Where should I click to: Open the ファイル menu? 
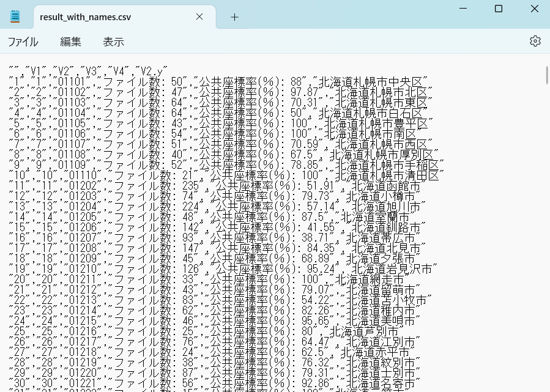(x=23, y=42)
